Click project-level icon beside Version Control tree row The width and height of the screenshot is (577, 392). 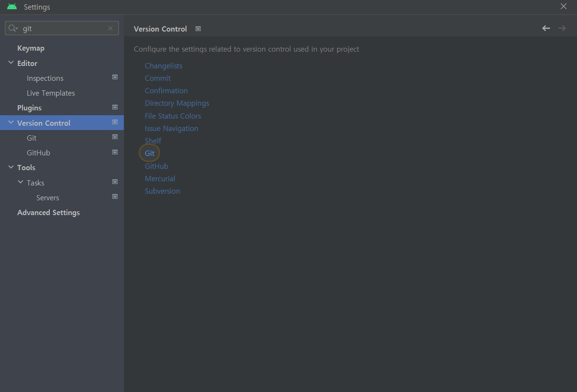[x=115, y=122]
